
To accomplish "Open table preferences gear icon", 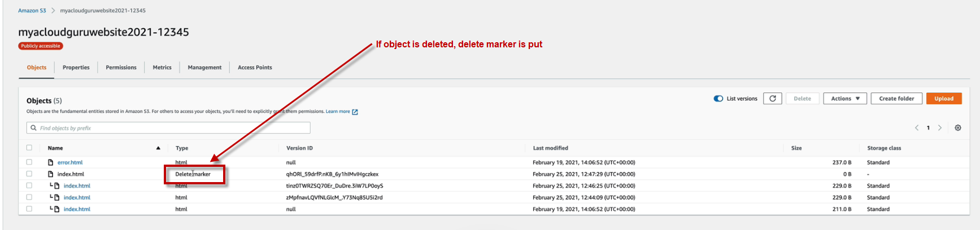I will click(958, 128).
